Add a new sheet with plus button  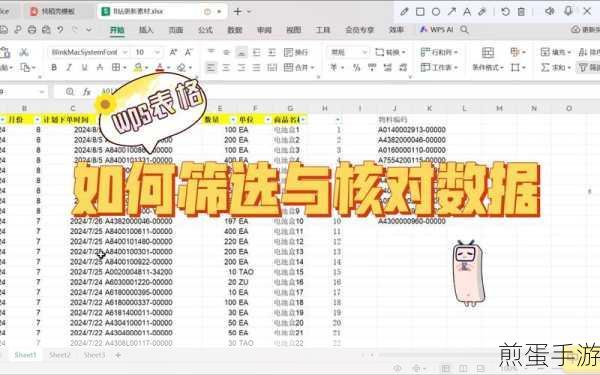tap(118, 355)
